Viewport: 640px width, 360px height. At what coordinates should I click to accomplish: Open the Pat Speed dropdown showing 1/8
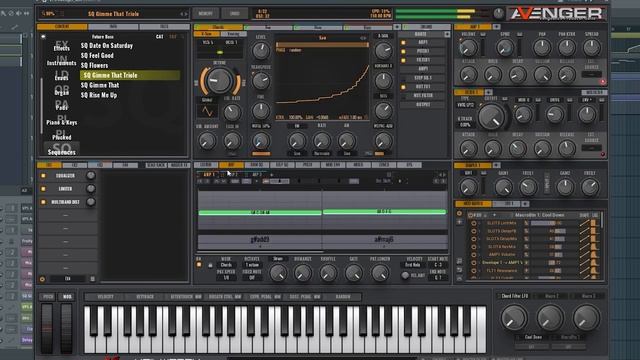226,278
